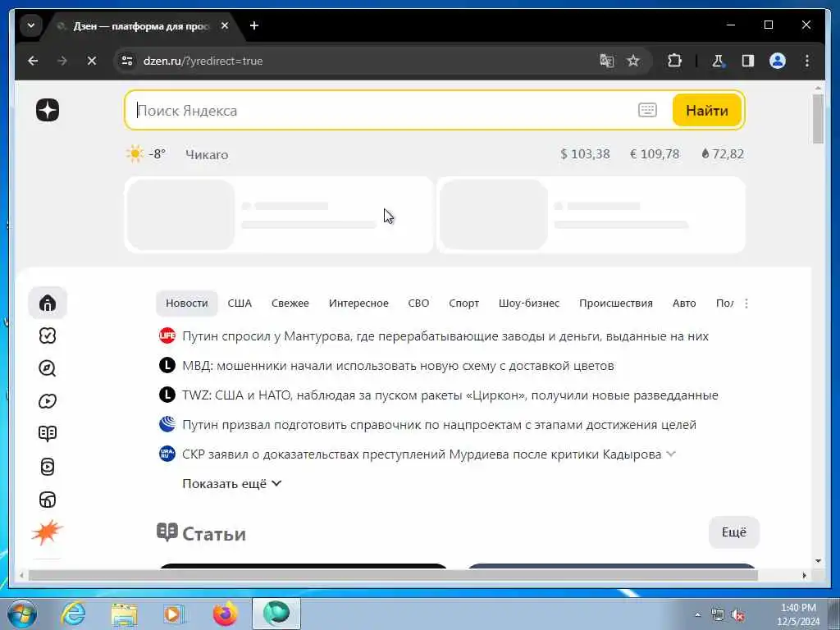The height and width of the screenshot is (630, 840).
Task: Open Windows Media Player from taskbar
Action: pos(174,614)
